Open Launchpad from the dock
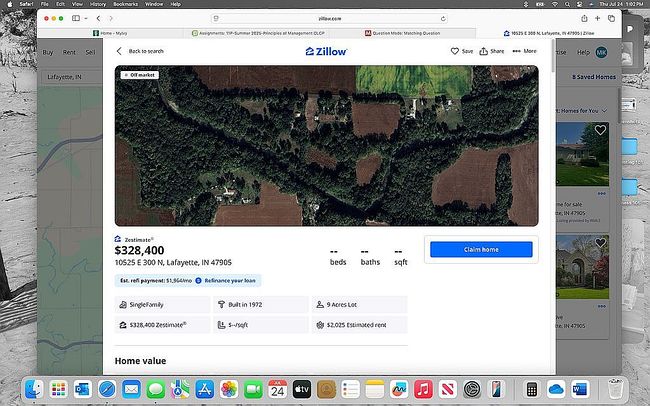 (58, 389)
